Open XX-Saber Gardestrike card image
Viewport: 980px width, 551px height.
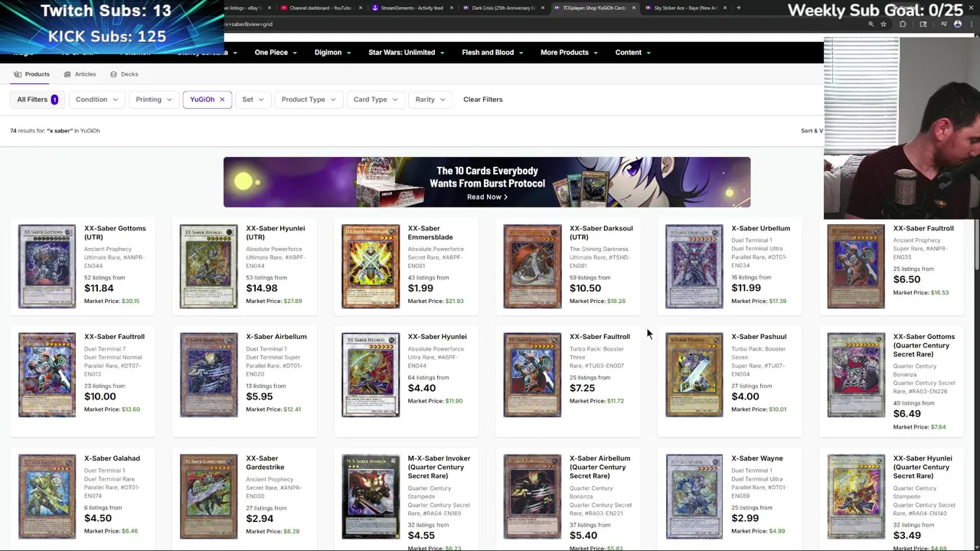208,497
